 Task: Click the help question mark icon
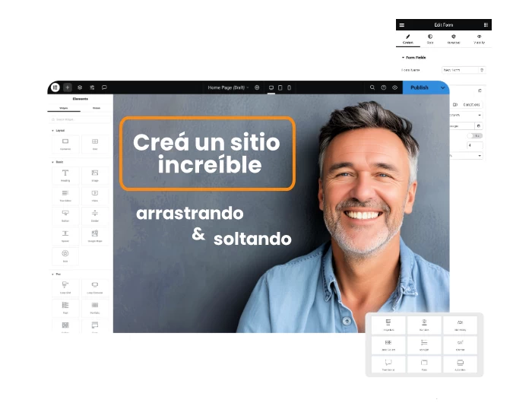[x=383, y=87]
